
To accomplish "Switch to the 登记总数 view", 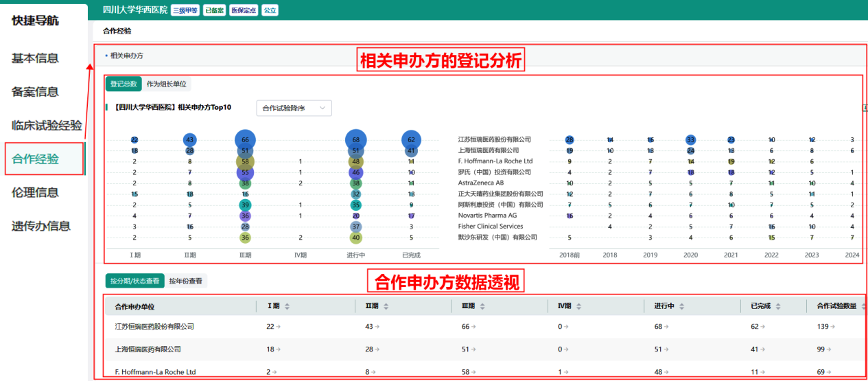I will pos(124,84).
